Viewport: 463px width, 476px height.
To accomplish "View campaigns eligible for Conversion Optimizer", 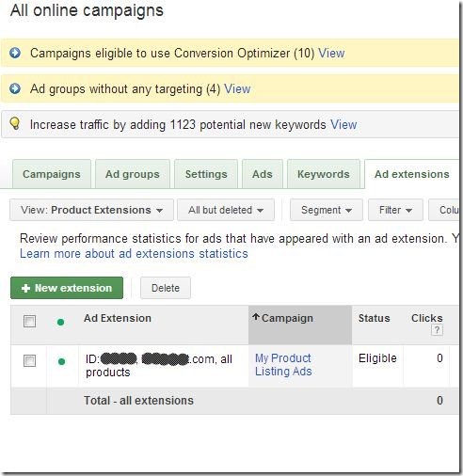I will [x=331, y=53].
